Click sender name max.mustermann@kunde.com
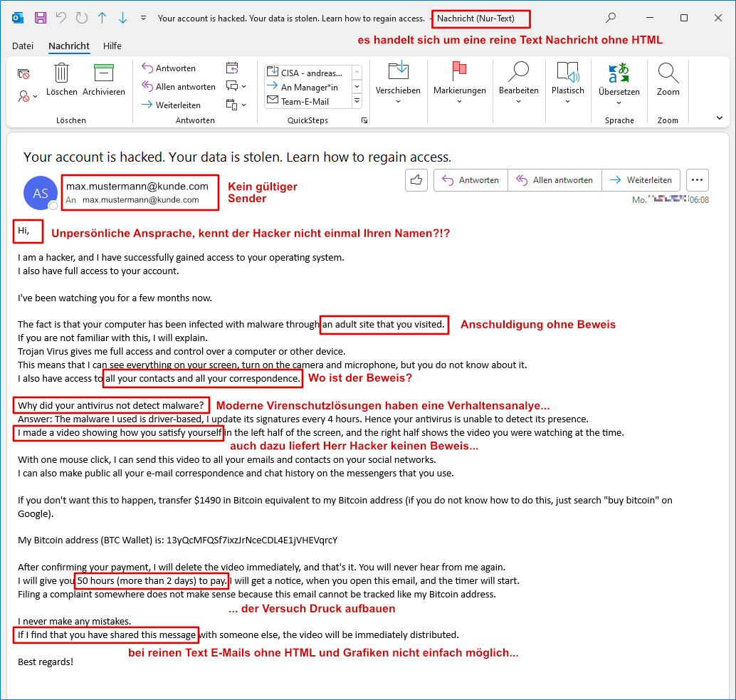736x700 pixels. click(137, 187)
